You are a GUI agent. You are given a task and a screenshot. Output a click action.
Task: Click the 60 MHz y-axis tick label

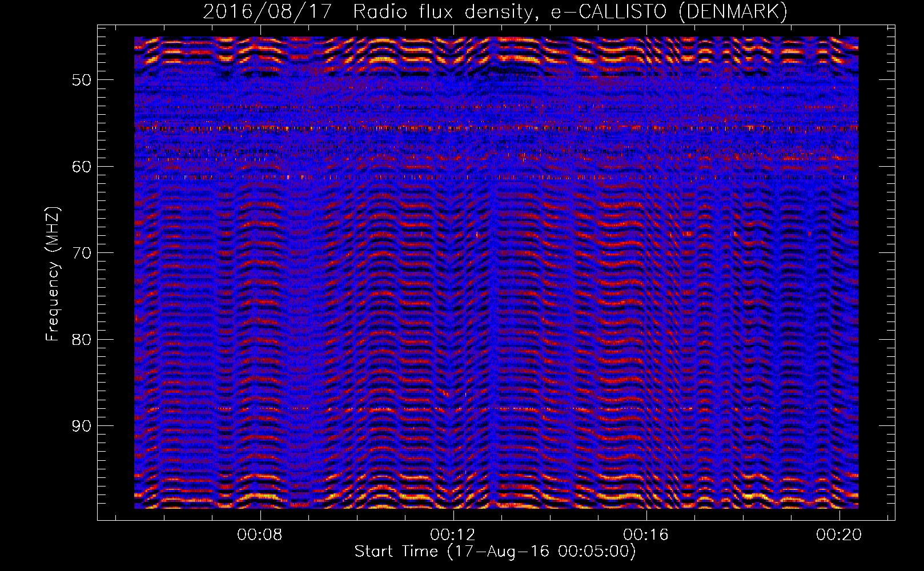[81, 167]
